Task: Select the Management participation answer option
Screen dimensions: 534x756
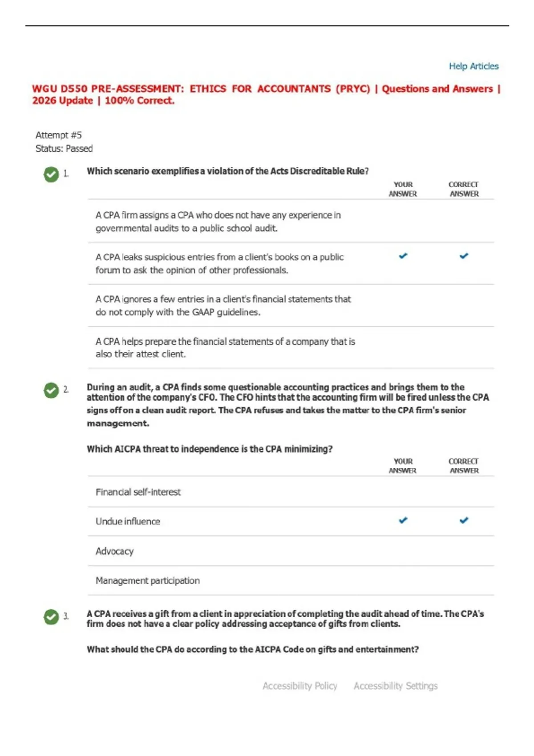Action: point(291,580)
